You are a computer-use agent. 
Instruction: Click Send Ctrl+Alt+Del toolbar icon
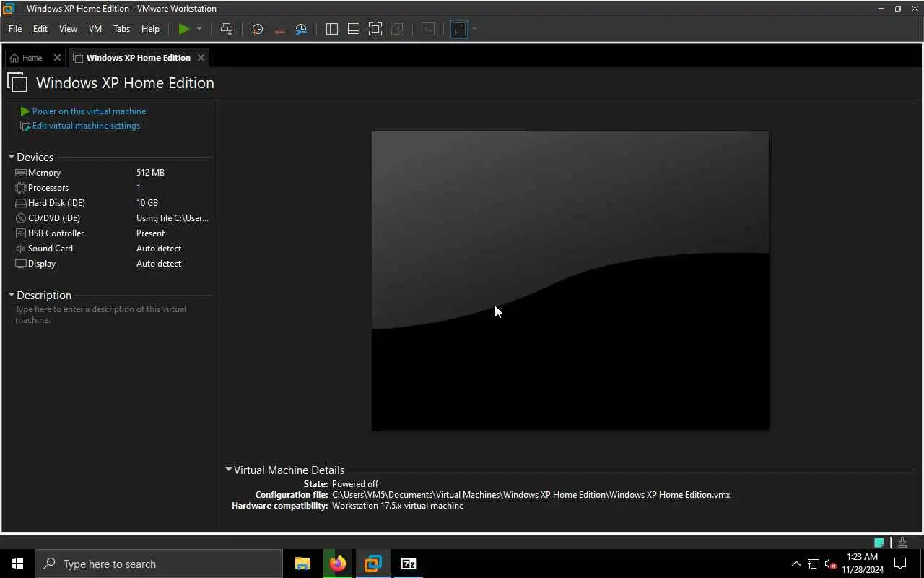coord(227,29)
